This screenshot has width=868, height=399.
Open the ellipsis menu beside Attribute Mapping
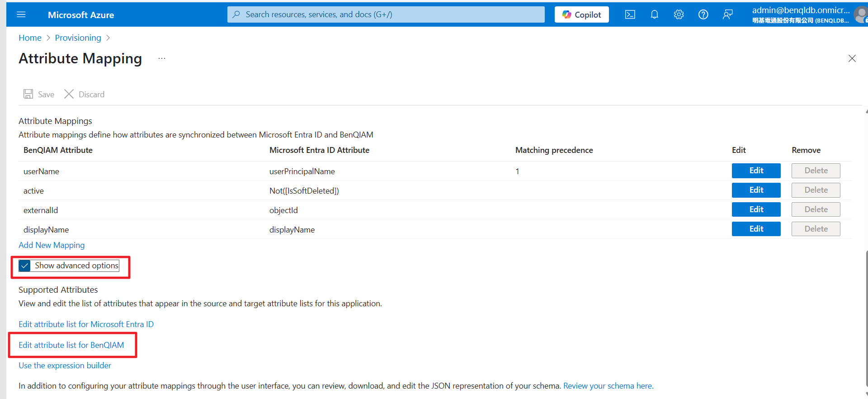[162, 58]
